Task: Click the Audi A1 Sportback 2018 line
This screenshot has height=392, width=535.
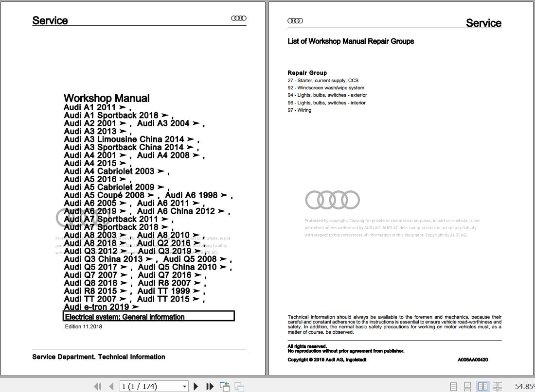Action: click(x=118, y=115)
